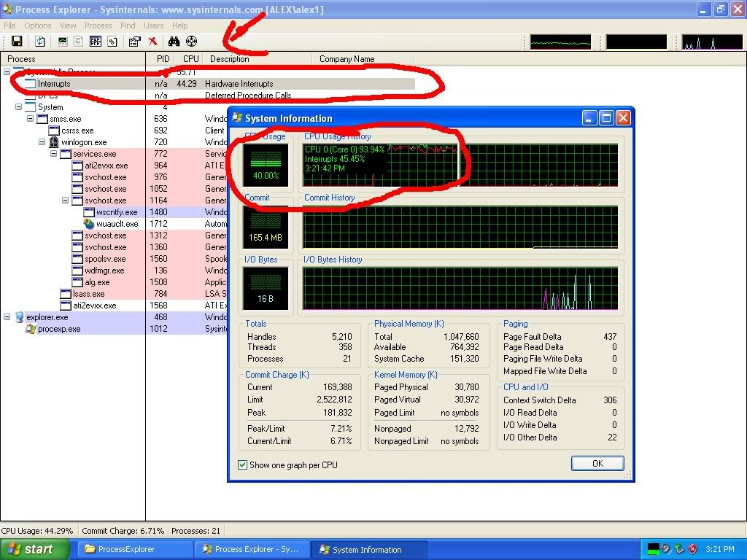The image size is (747, 560).
Task: Open the Options menu
Action: [37, 25]
